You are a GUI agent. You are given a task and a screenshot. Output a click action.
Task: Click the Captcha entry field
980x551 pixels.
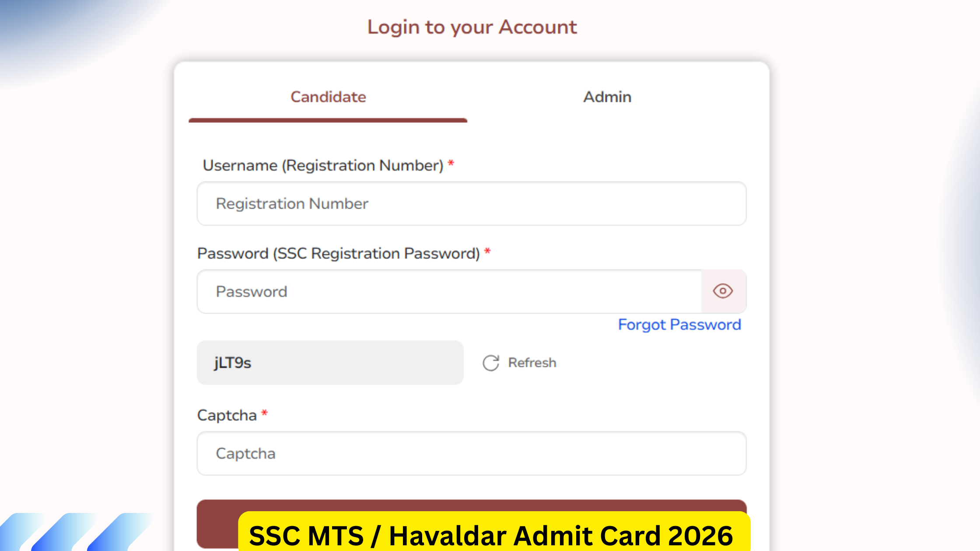pyautogui.click(x=472, y=453)
